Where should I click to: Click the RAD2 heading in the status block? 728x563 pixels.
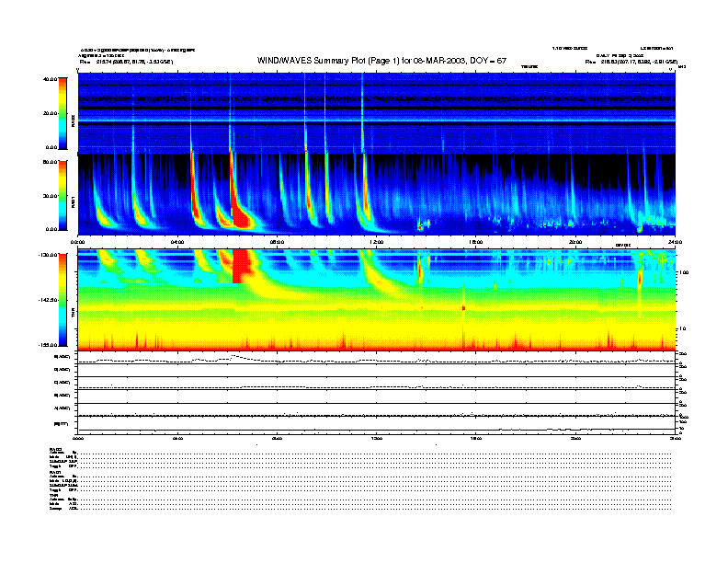click(56, 449)
